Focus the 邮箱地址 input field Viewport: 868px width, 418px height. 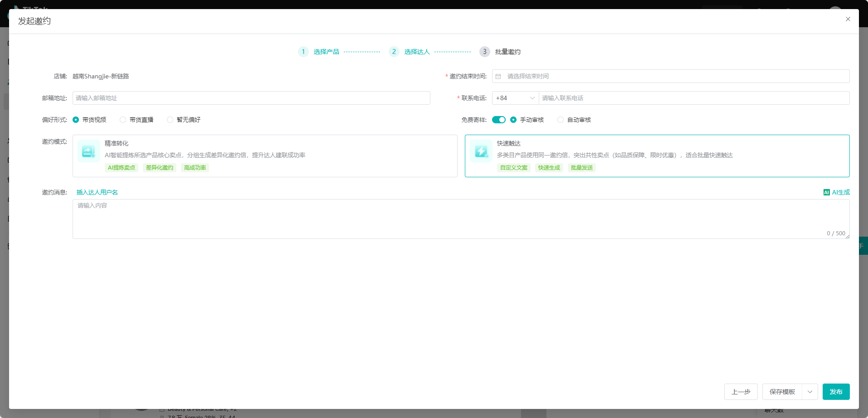(x=251, y=98)
